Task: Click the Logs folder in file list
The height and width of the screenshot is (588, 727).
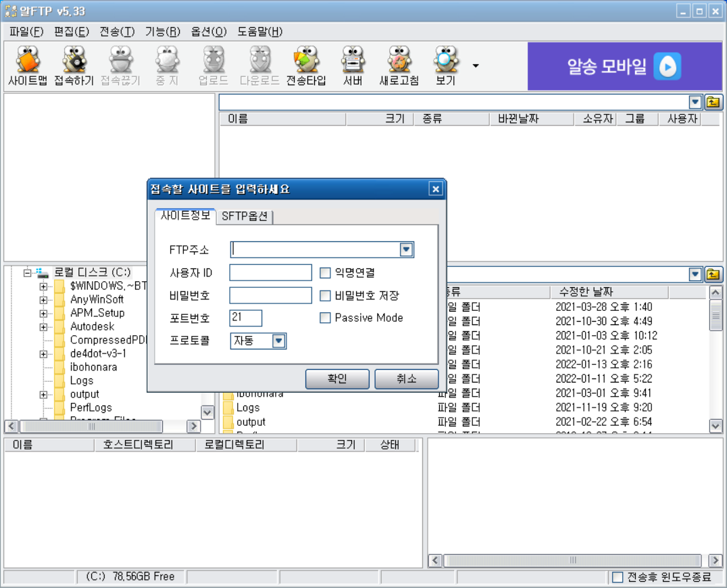Action: click(x=247, y=408)
